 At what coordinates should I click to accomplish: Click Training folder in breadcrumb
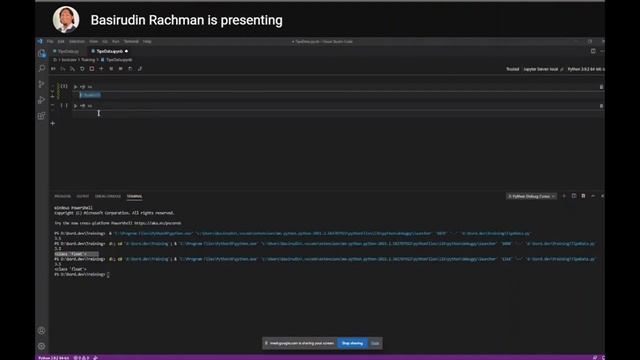pyautogui.click(x=88, y=60)
